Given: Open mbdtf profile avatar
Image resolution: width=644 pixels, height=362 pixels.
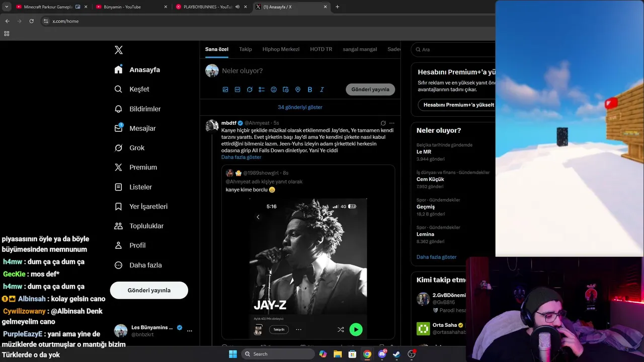Looking at the screenshot, I should [x=212, y=126].
